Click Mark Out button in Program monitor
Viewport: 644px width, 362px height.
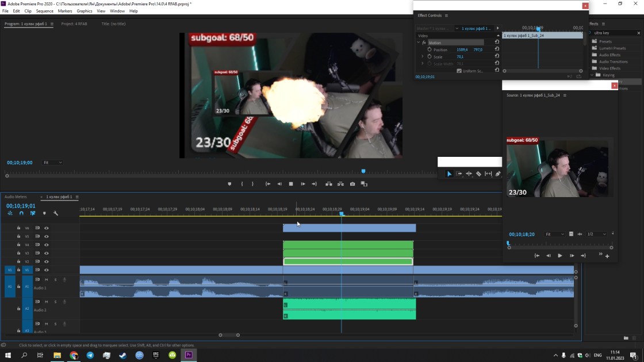pyautogui.click(x=252, y=184)
